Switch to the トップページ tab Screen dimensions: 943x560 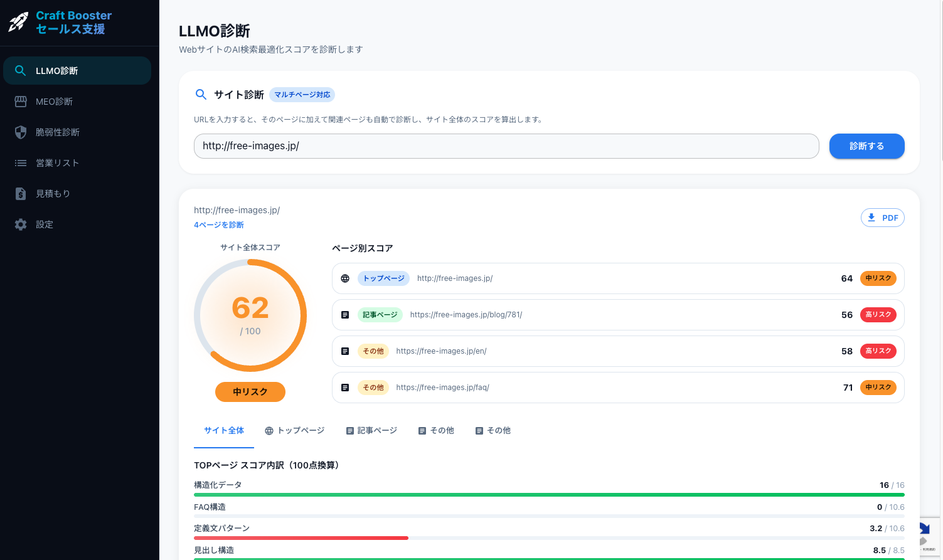coord(295,430)
